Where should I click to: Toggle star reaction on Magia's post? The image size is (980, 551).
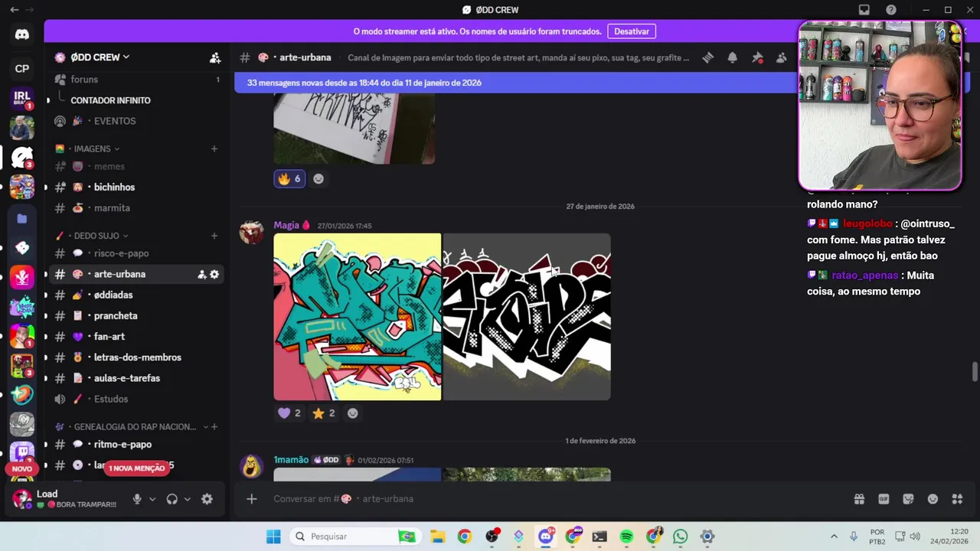(324, 413)
